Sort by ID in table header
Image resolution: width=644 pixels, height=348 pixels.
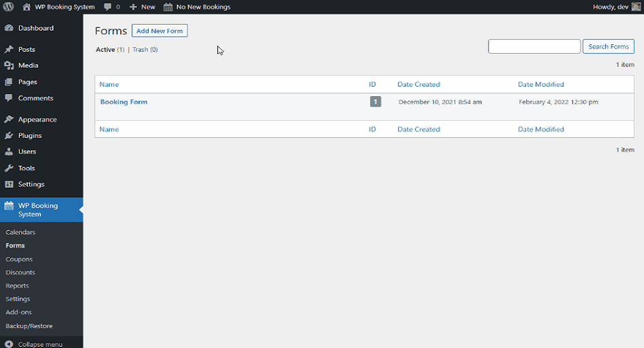click(x=372, y=85)
